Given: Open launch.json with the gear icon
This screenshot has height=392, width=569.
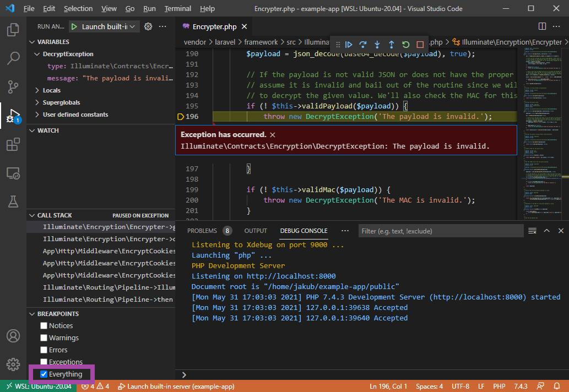Looking at the screenshot, I should (x=148, y=26).
